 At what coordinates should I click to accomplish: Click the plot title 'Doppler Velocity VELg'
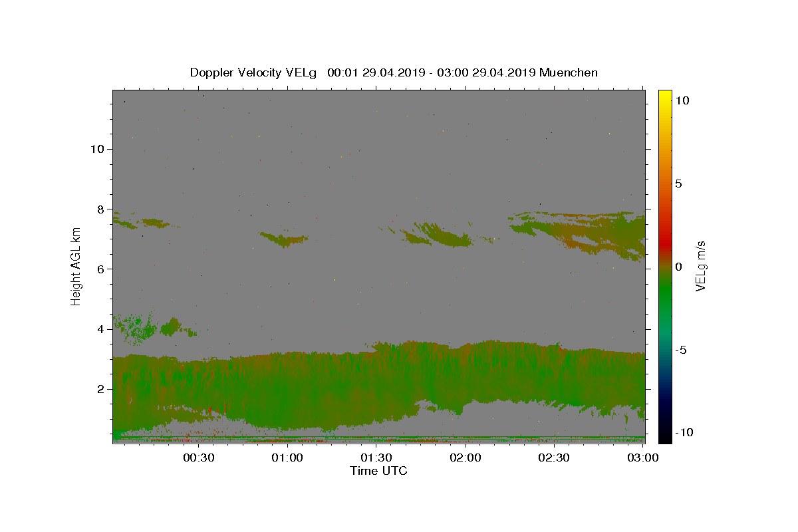click(x=253, y=72)
